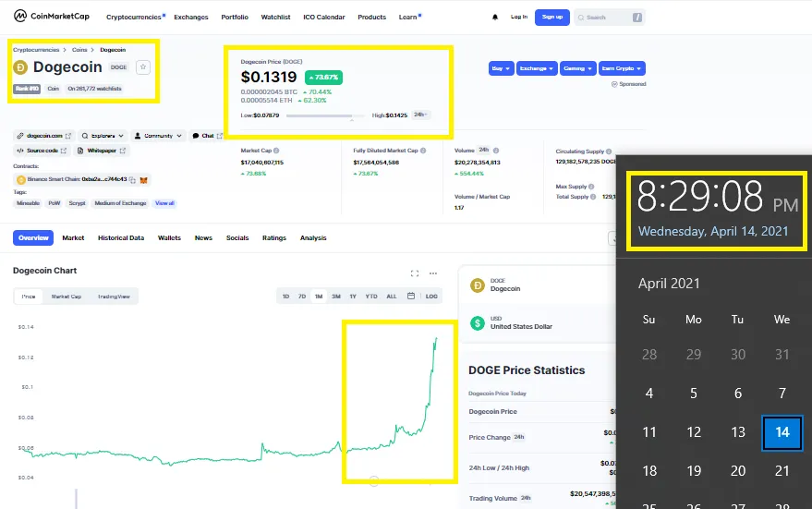Set chart range to YTD

[371, 297]
